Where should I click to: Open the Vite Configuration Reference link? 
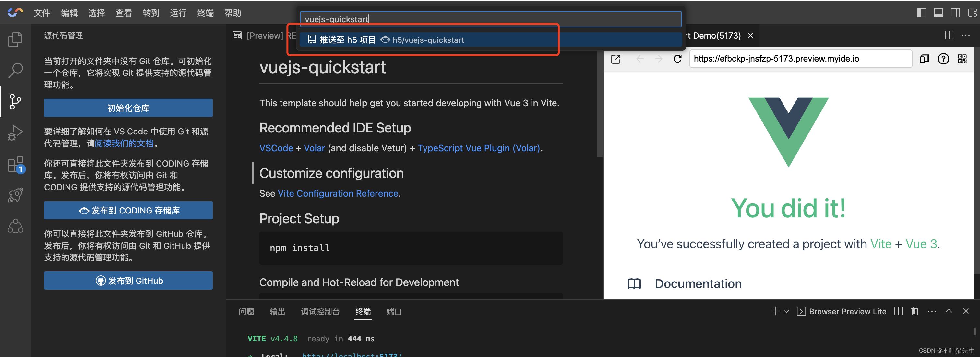pyautogui.click(x=338, y=193)
